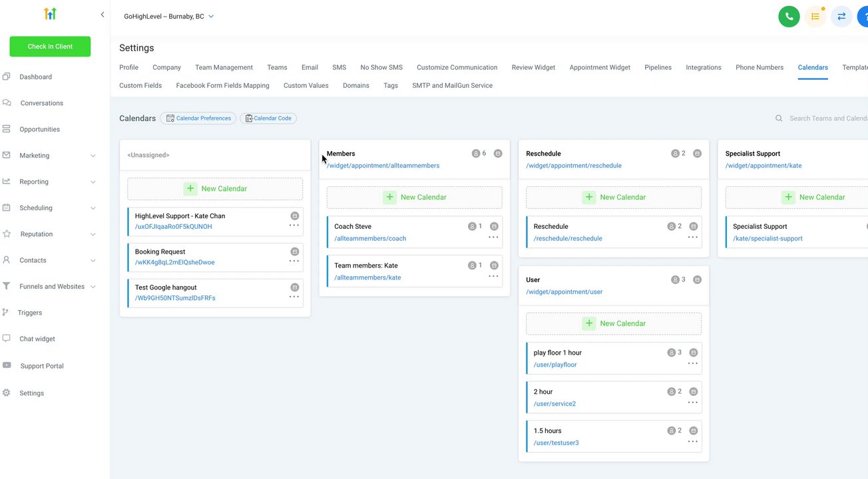The width and height of the screenshot is (868, 479).
Task: Click the Triggers branch icon
Action: 6,312
